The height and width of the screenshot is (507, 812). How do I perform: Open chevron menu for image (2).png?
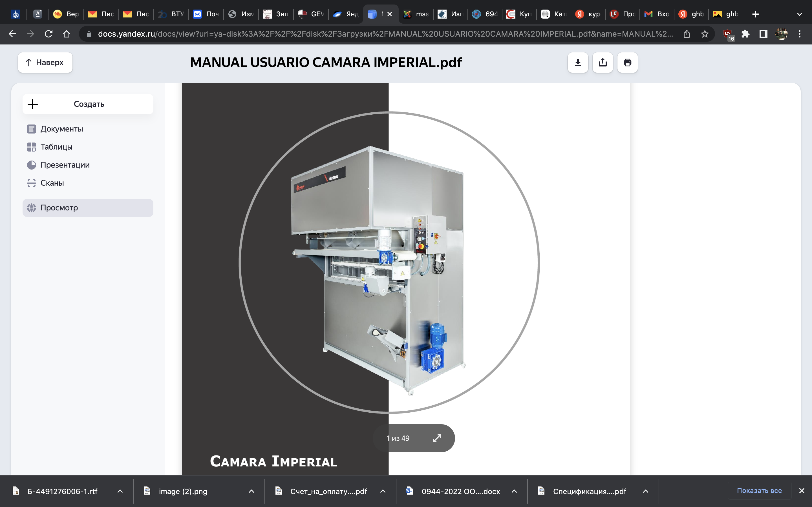tap(251, 491)
